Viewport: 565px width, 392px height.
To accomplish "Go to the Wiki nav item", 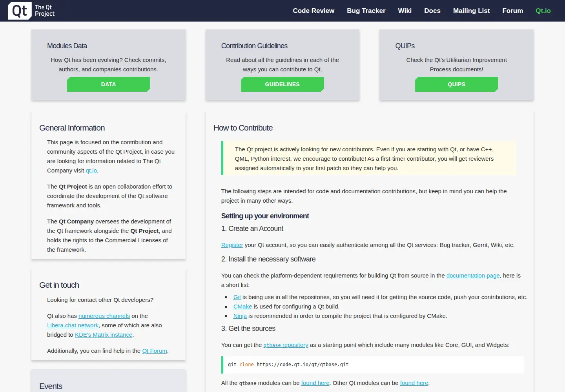I will (x=405, y=11).
